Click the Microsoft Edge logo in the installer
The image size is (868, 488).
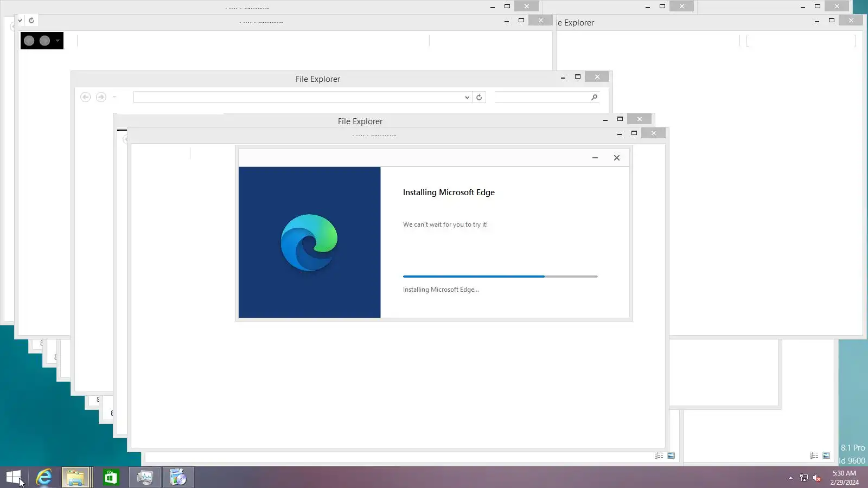pos(309,242)
